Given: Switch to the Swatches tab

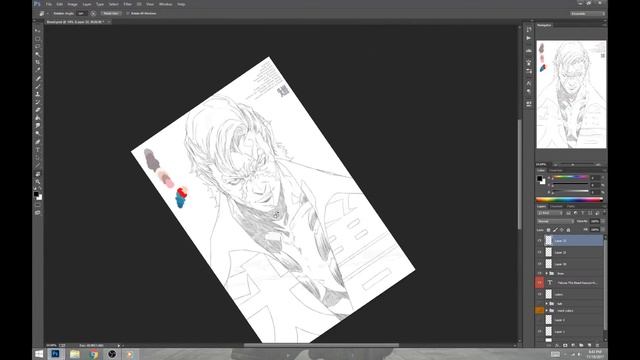Looking at the screenshot, I should 556,170.
